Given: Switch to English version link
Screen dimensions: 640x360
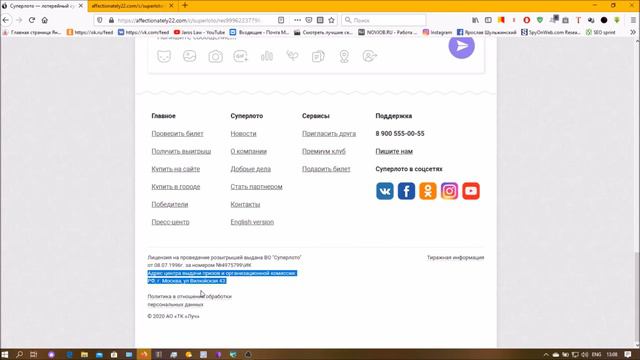Looking at the screenshot, I should (x=252, y=222).
